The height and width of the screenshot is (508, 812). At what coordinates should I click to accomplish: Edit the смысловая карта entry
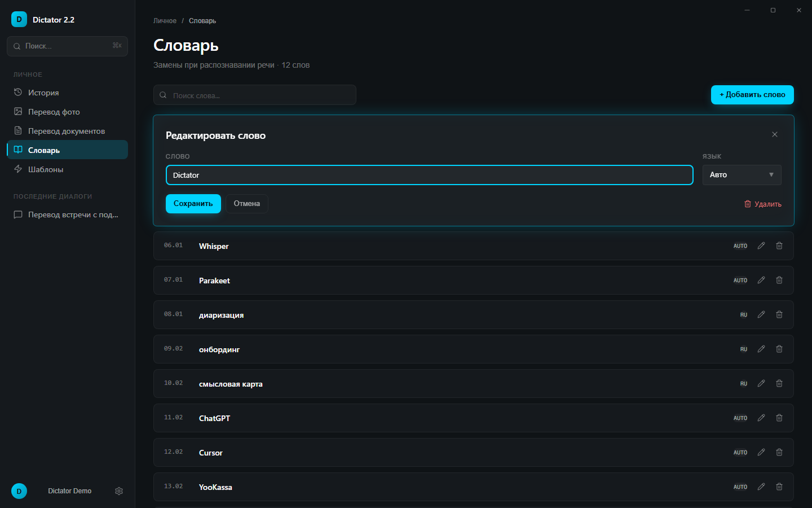point(761,383)
